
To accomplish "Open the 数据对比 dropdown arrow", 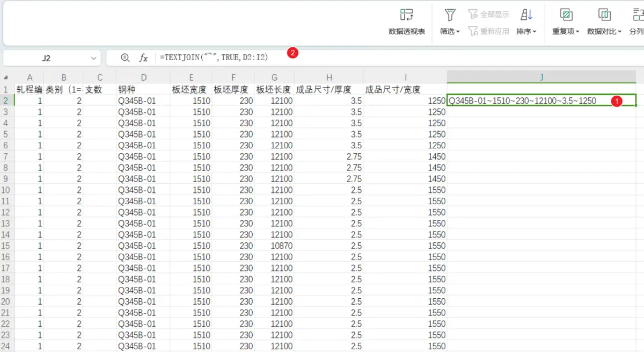I will click(x=620, y=32).
